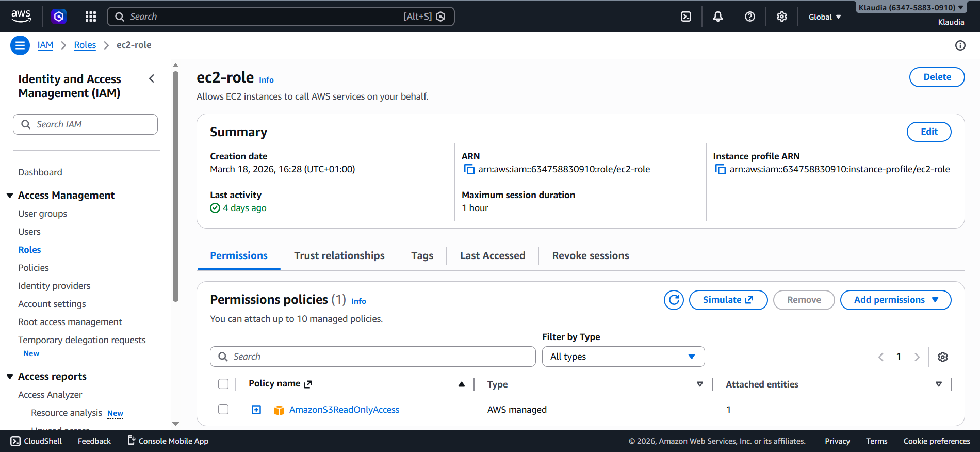Switch to the Revoke sessions tab

[x=591, y=256]
